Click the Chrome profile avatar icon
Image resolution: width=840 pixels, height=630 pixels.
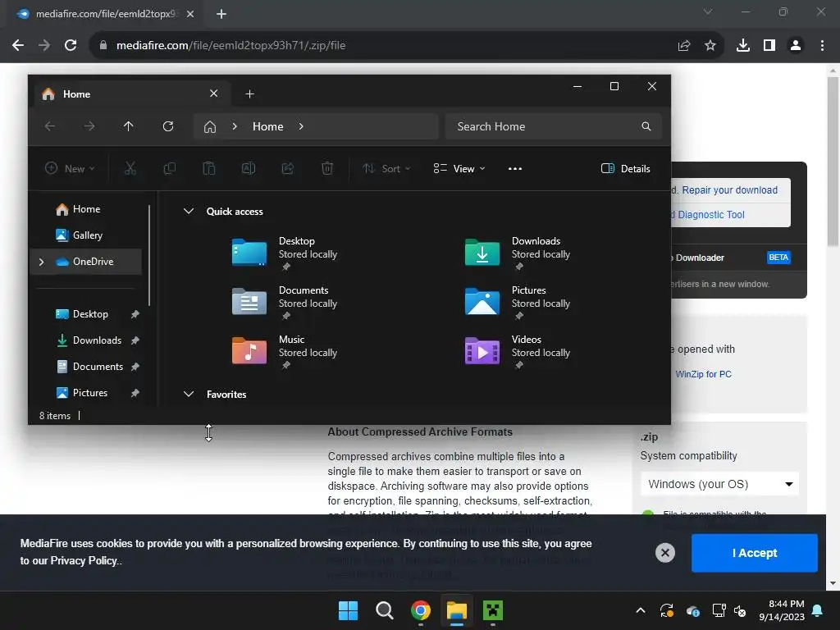796,46
